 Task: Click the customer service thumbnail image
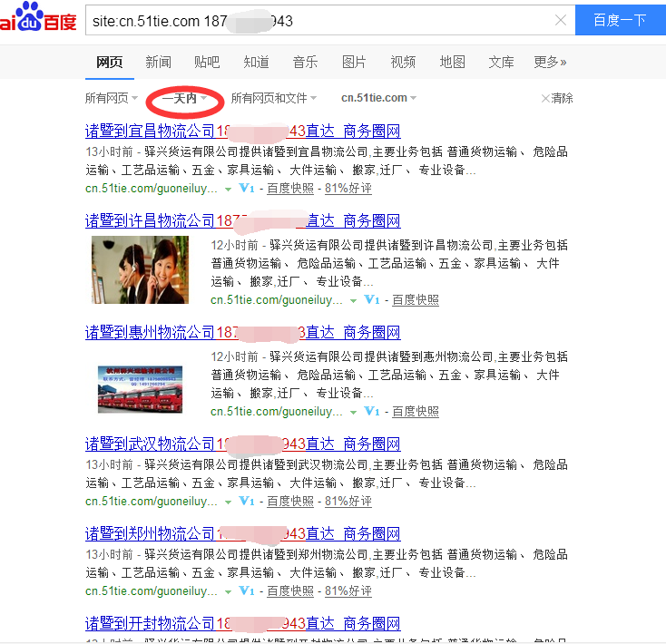point(140,269)
